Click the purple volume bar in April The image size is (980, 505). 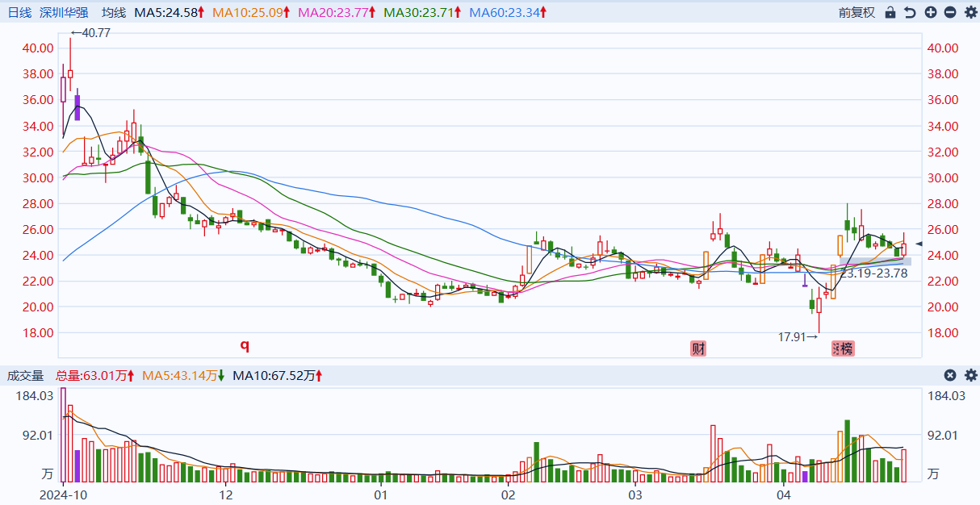click(805, 478)
